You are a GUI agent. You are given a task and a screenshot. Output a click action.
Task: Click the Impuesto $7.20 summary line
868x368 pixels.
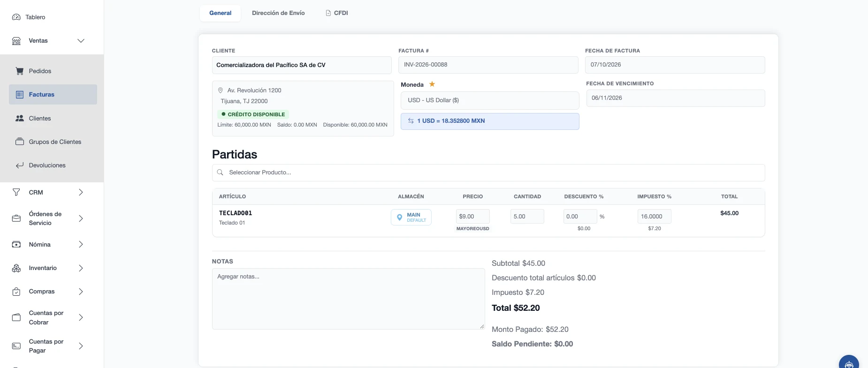(x=518, y=293)
